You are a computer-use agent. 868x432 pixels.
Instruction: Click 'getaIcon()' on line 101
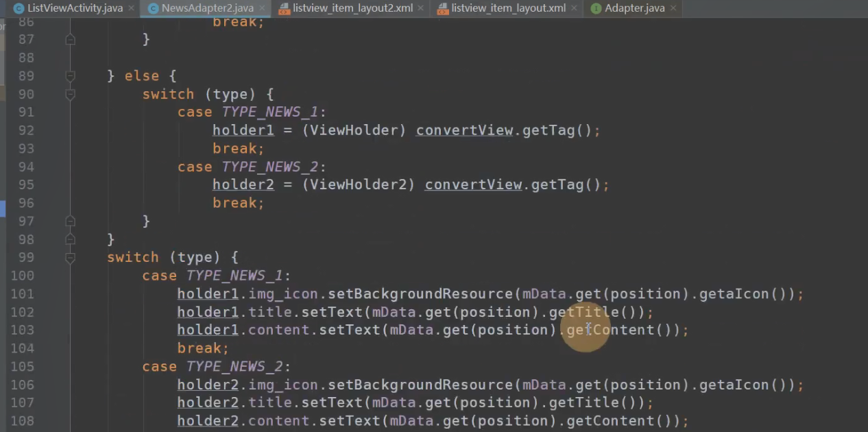click(743, 294)
